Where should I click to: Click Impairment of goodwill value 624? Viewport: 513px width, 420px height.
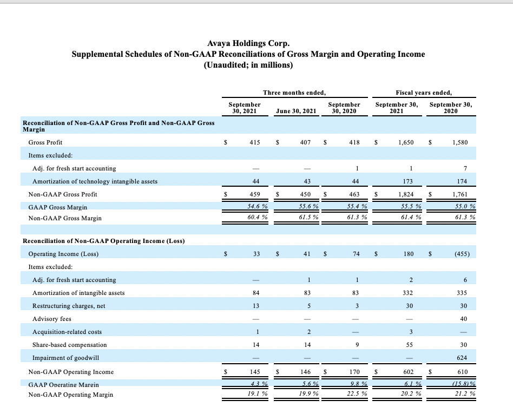(462, 358)
